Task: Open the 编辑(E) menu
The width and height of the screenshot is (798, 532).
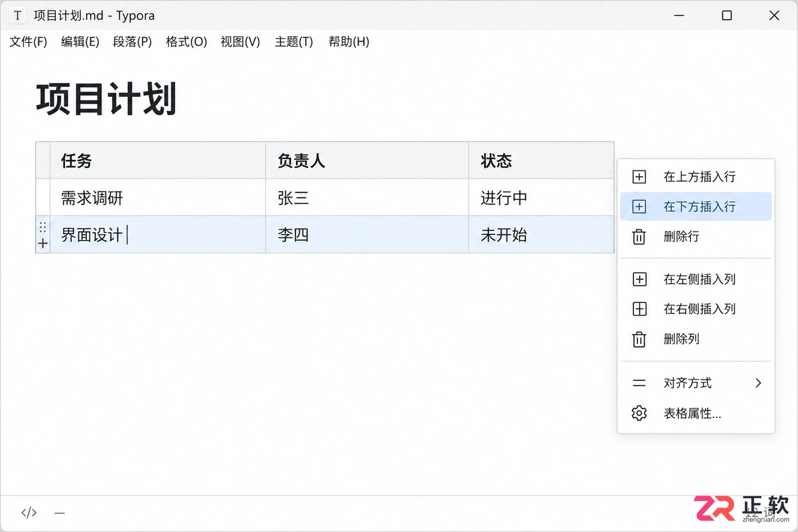Action: point(80,42)
